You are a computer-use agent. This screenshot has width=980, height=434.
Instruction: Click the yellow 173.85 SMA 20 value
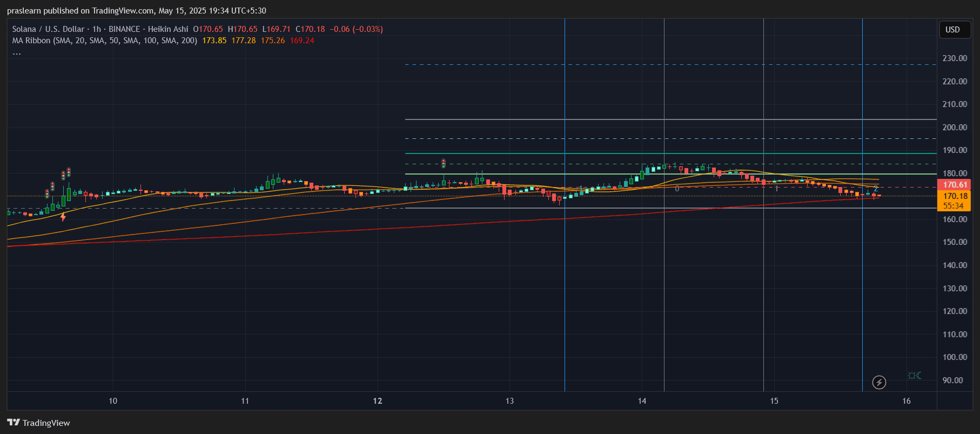[214, 41]
